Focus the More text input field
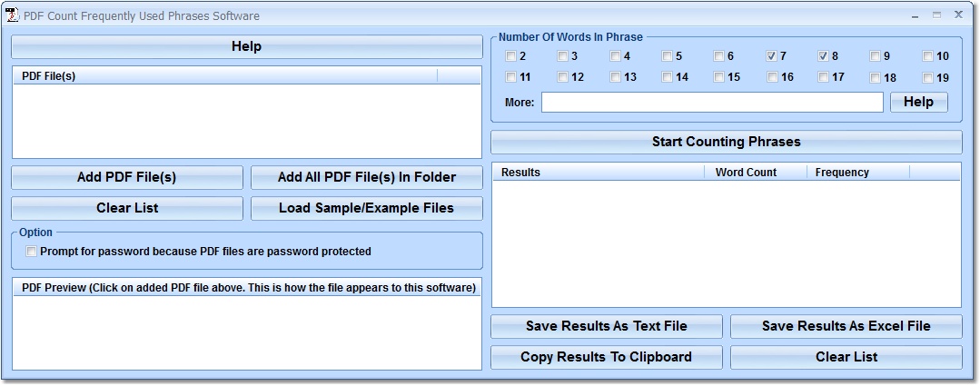The height and width of the screenshot is (386, 980). point(712,103)
